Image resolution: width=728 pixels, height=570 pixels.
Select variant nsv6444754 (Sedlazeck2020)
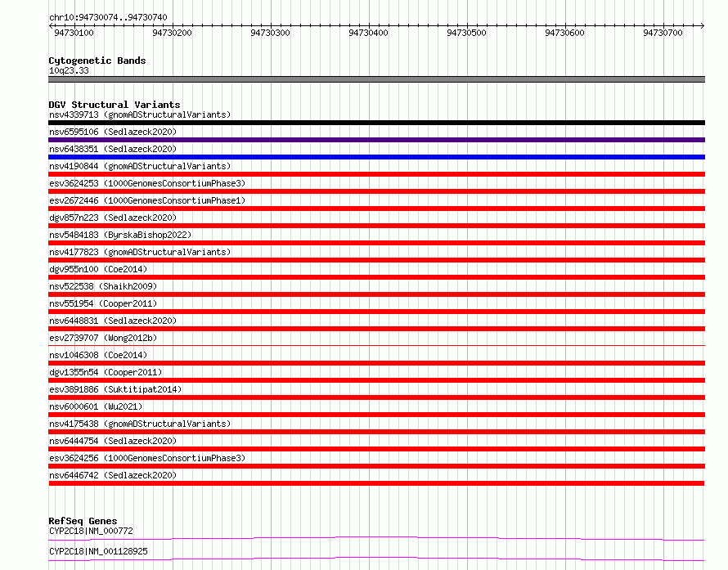113,441
